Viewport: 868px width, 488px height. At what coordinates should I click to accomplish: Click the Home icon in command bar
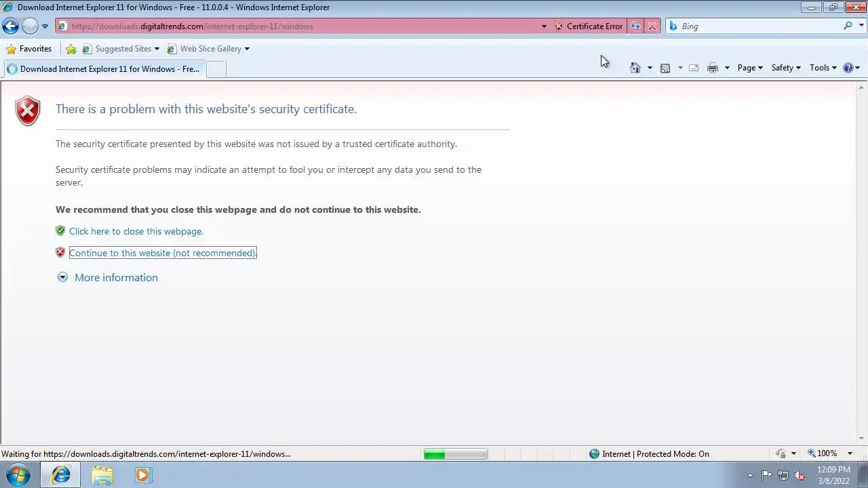[635, 68]
